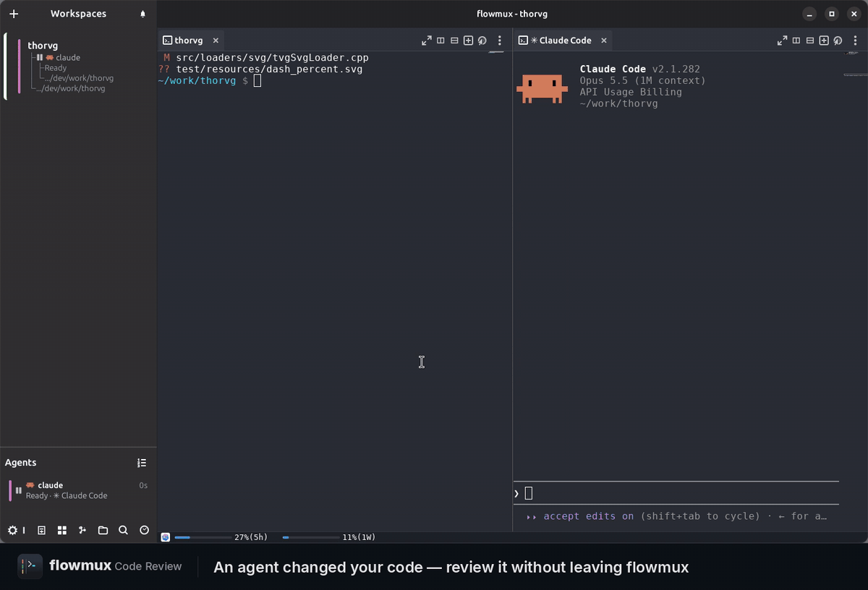The image size is (868, 590).
Task: Click the pause icon in Agents panel
Action: (x=19, y=490)
